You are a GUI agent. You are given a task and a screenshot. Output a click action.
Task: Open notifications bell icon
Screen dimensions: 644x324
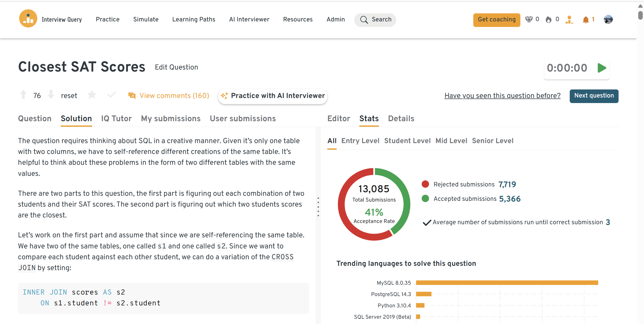[586, 20]
